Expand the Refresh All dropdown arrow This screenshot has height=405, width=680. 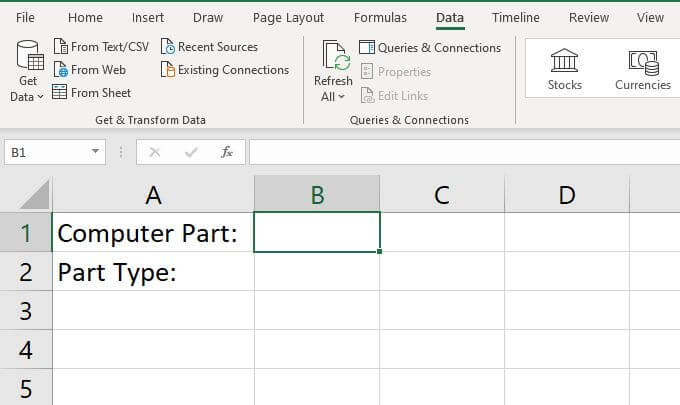tap(341, 97)
